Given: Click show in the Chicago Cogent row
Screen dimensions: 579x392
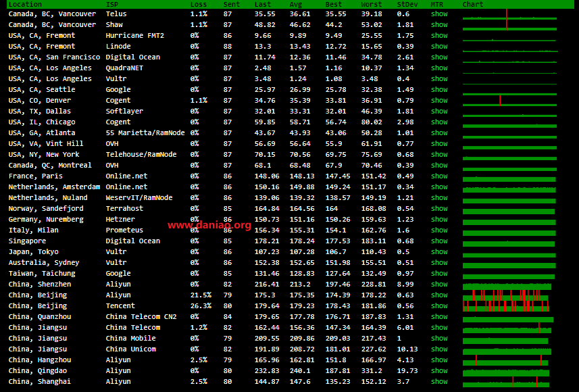Looking at the screenshot, I should (x=439, y=122).
